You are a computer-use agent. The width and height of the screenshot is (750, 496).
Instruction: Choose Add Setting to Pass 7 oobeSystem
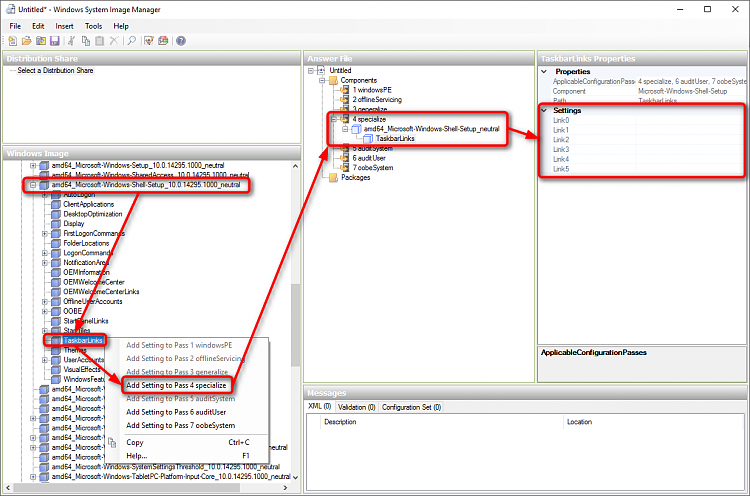pos(181,425)
